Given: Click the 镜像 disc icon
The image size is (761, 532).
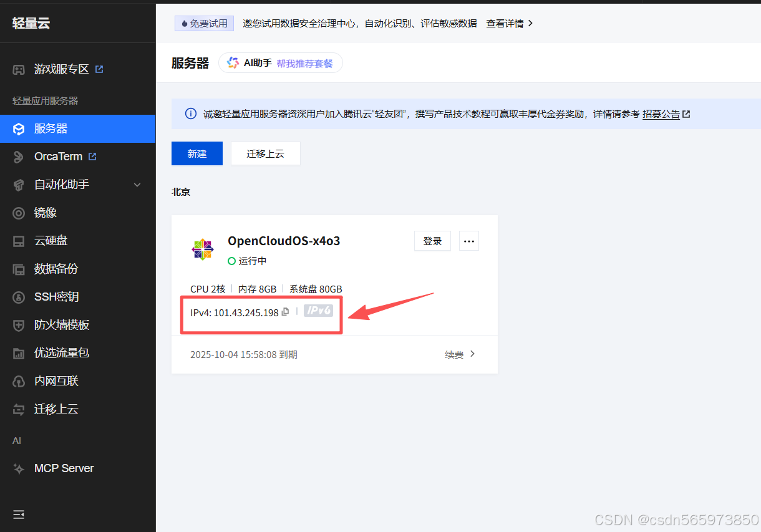Looking at the screenshot, I should (x=19, y=213).
